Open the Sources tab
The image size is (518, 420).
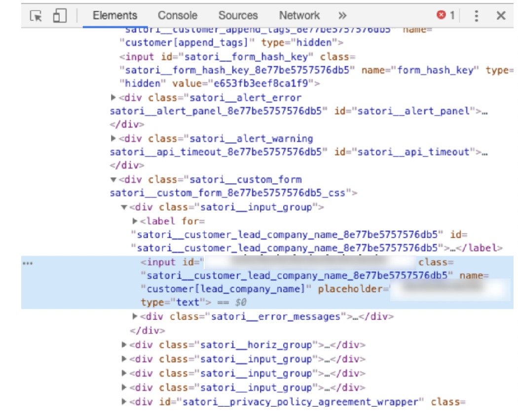[238, 16]
